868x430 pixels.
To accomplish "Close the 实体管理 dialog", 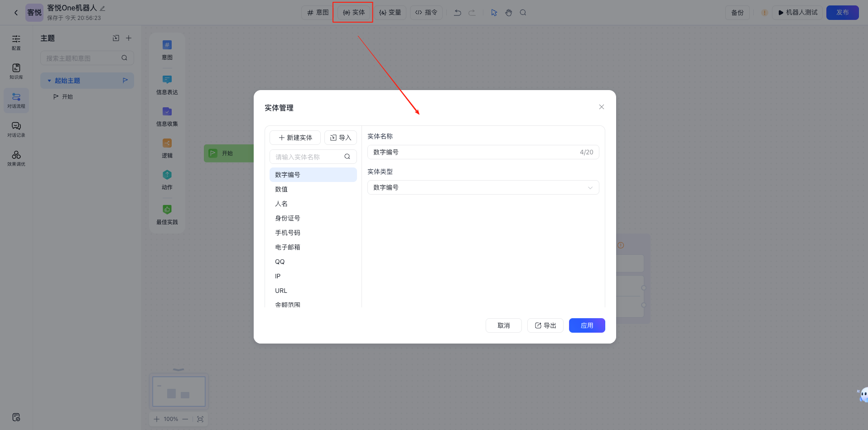I will [x=602, y=107].
